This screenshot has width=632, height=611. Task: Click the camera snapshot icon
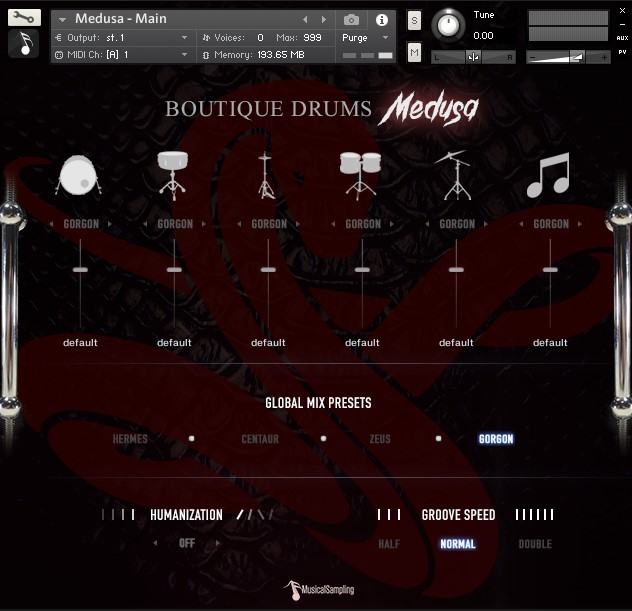[x=351, y=20]
